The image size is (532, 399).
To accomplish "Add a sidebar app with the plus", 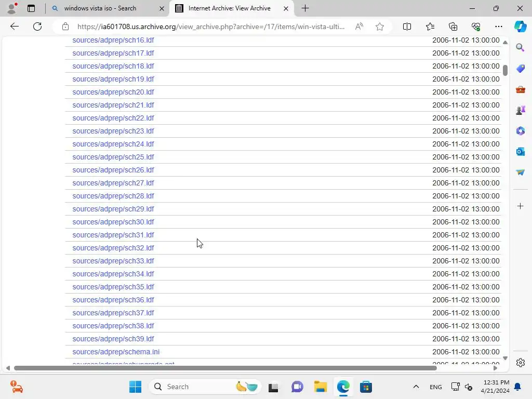I will point(520,206).
